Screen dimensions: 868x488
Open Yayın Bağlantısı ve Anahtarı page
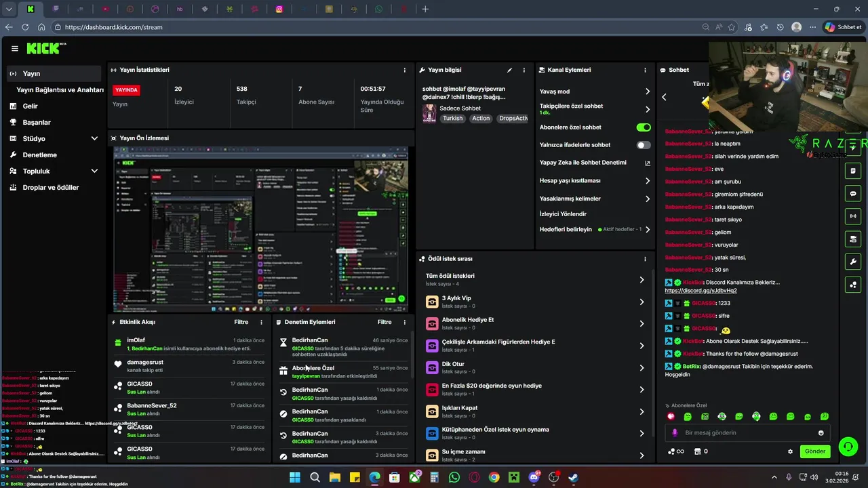tap(60, 89)
